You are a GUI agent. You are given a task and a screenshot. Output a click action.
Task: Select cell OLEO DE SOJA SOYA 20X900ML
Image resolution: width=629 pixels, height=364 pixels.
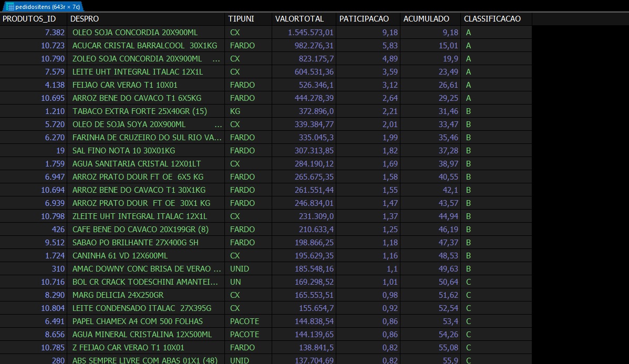pos(146,124)
